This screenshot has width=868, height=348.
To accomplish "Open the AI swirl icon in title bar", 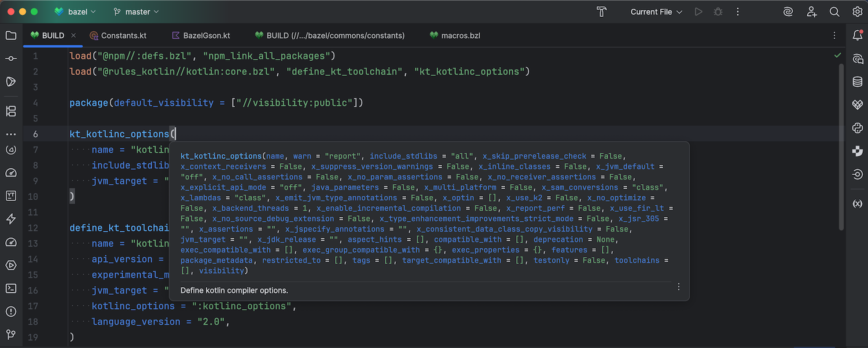I will click(x=788, y=12).
